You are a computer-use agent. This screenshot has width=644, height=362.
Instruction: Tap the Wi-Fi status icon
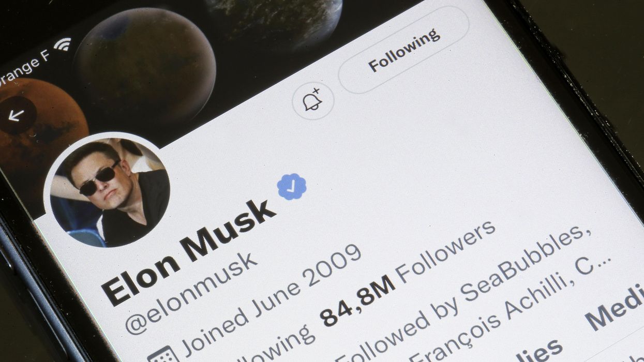pos(63,44)
